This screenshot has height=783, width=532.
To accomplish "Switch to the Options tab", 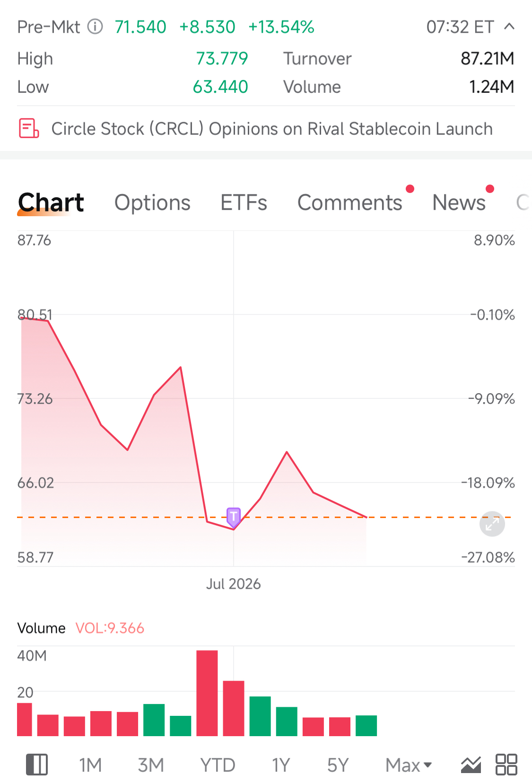I will [x=152, y=202].
